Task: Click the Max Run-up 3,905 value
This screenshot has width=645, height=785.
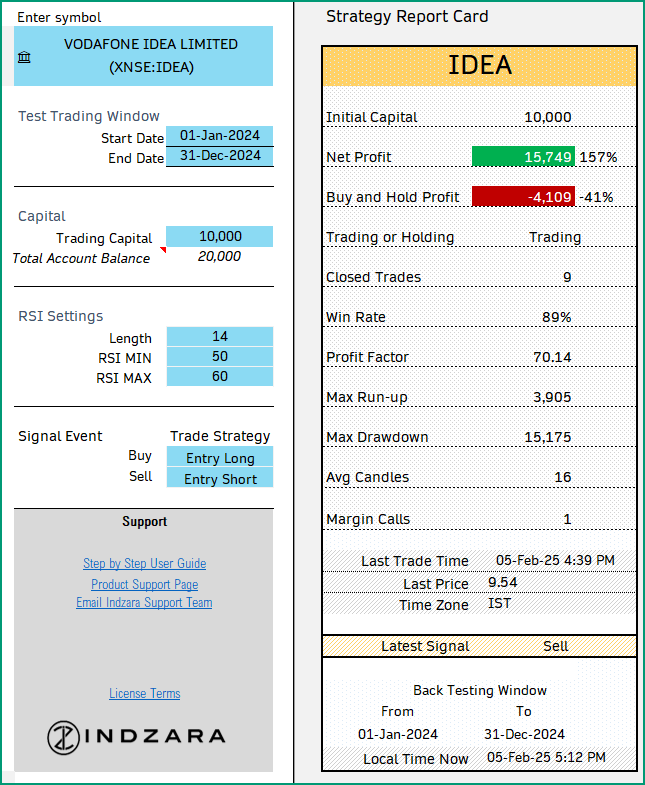Action: (x=552, y=398)
